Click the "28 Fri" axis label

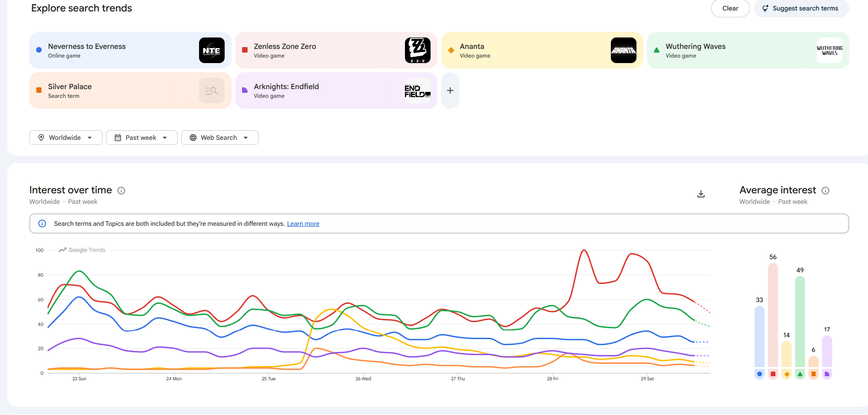point(552,378)
